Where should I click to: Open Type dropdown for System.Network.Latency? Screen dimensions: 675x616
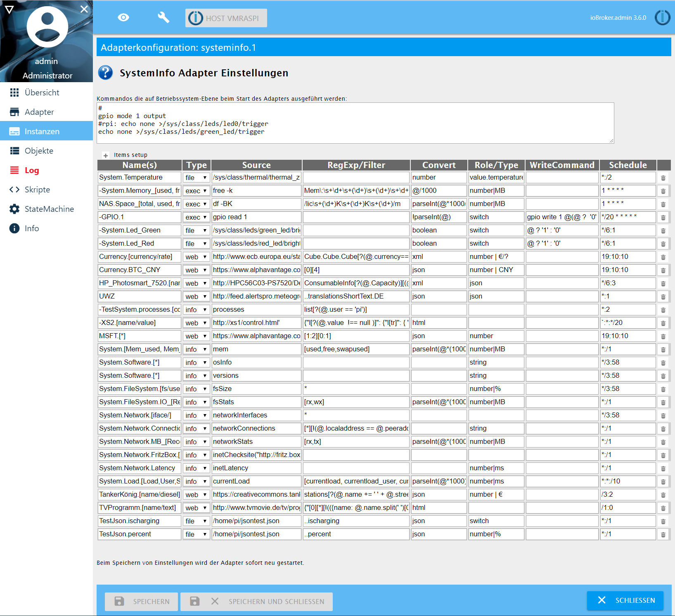point(197,468)
